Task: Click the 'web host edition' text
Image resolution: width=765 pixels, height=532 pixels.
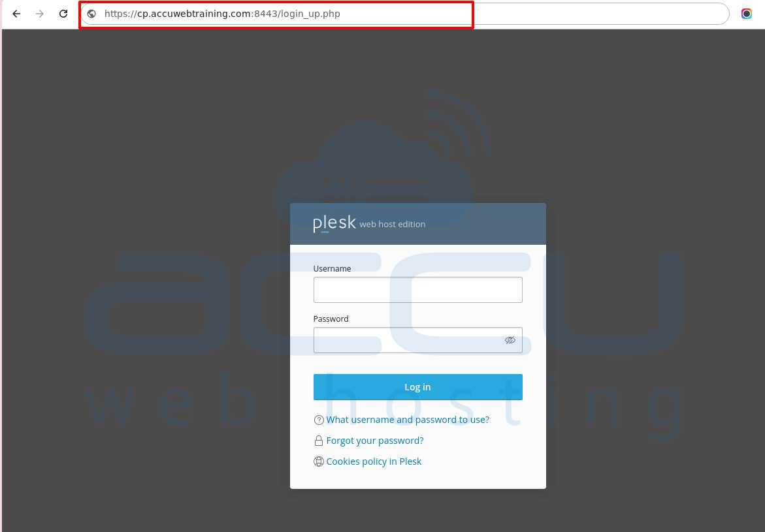Action: coord(392,225)
